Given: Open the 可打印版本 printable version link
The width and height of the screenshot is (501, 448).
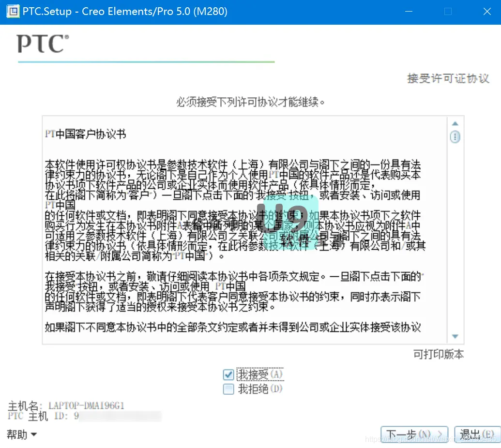Looking at the screenshot, I should click(439, 354).
